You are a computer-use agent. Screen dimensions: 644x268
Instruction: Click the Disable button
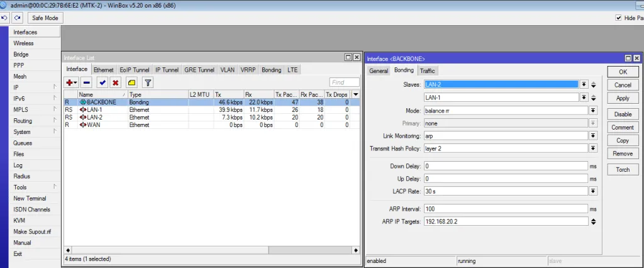pos(623,114)
